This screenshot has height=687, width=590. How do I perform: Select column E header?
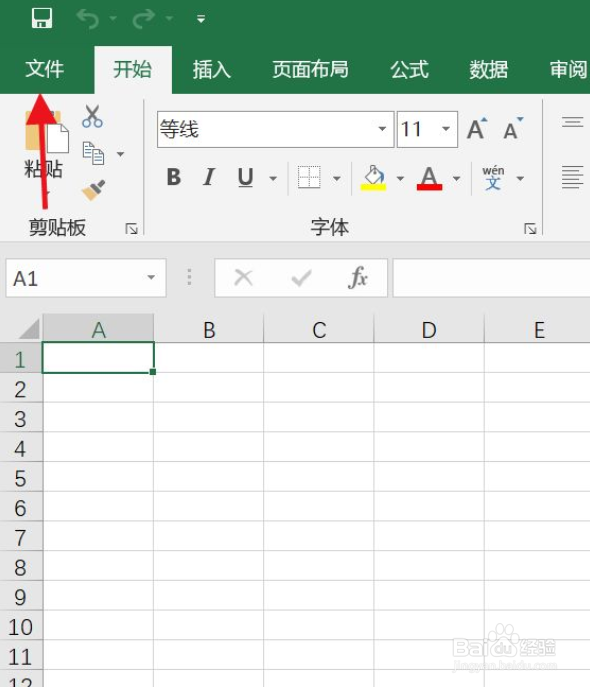pos(537,329)
